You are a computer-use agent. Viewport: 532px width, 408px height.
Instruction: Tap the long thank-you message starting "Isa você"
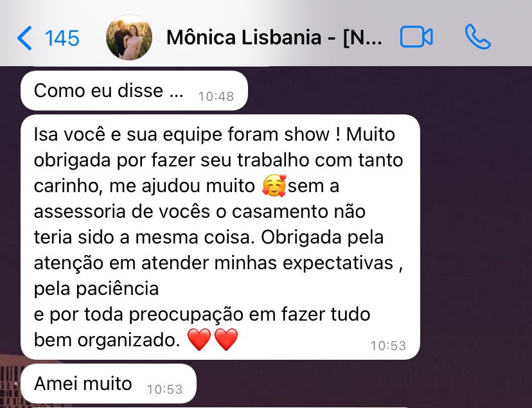220,237
